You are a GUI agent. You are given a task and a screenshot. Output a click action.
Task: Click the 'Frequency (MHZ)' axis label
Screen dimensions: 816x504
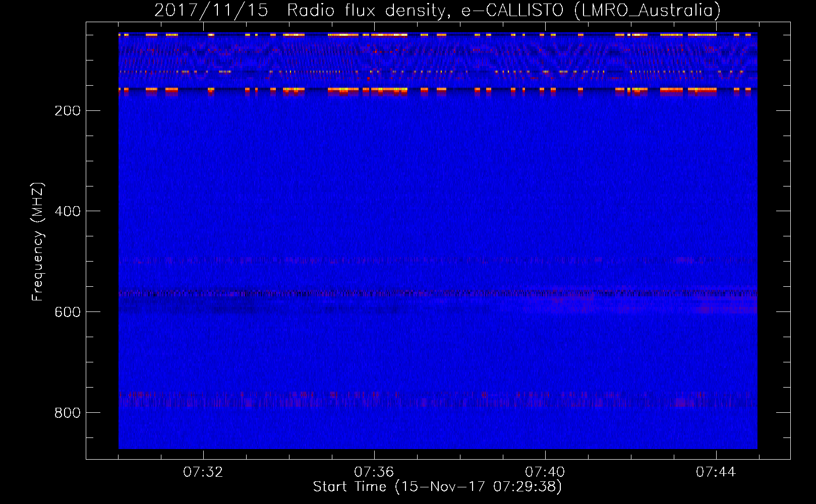click(38, 242)
